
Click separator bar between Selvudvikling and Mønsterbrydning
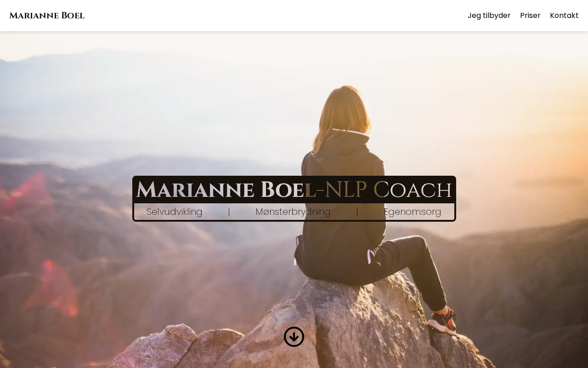click(229, 212)
